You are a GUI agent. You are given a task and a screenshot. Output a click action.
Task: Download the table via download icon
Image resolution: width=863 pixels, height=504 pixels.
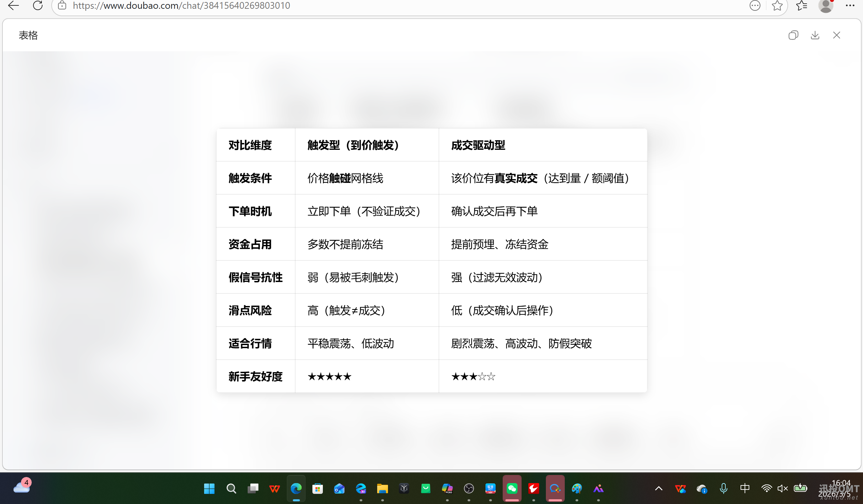point(815,35)
